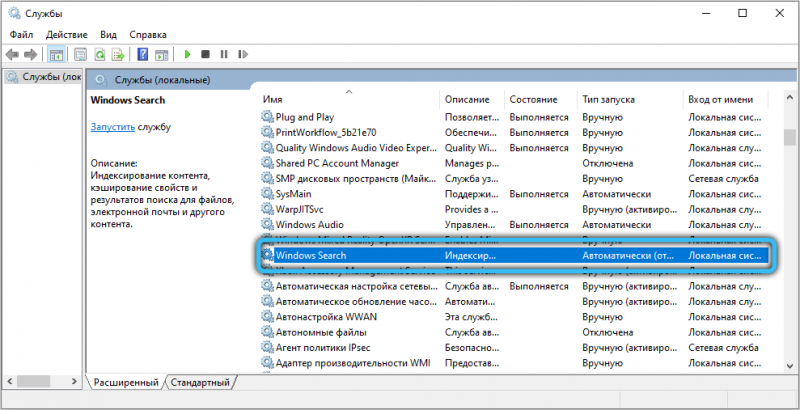
Task: Sort by the Имя column header
Action: click(x=272, y=99)
